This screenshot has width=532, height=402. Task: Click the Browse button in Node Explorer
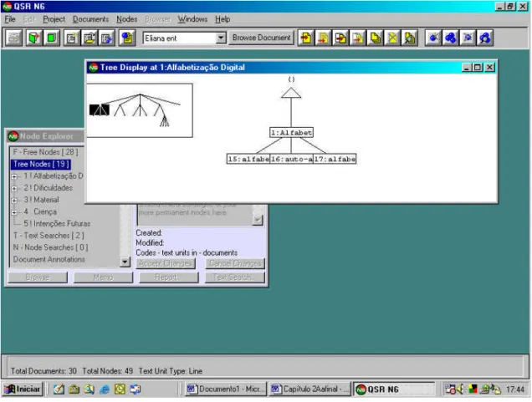[38, 277]
